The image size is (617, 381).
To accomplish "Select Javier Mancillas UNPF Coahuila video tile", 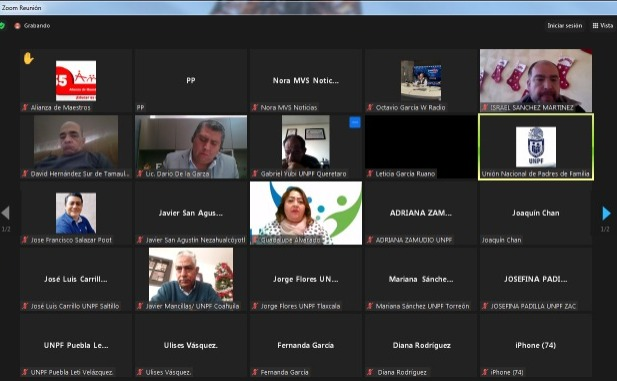I will click(191, 279).
